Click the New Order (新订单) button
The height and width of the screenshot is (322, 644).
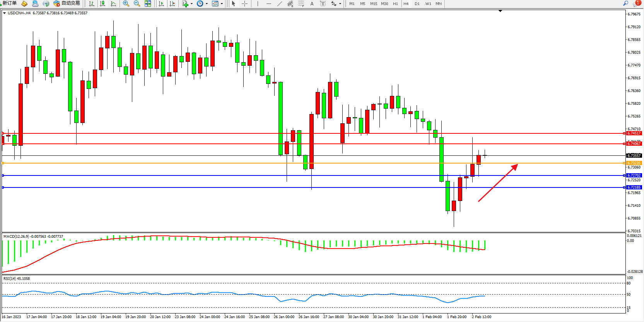click(10, 3)
